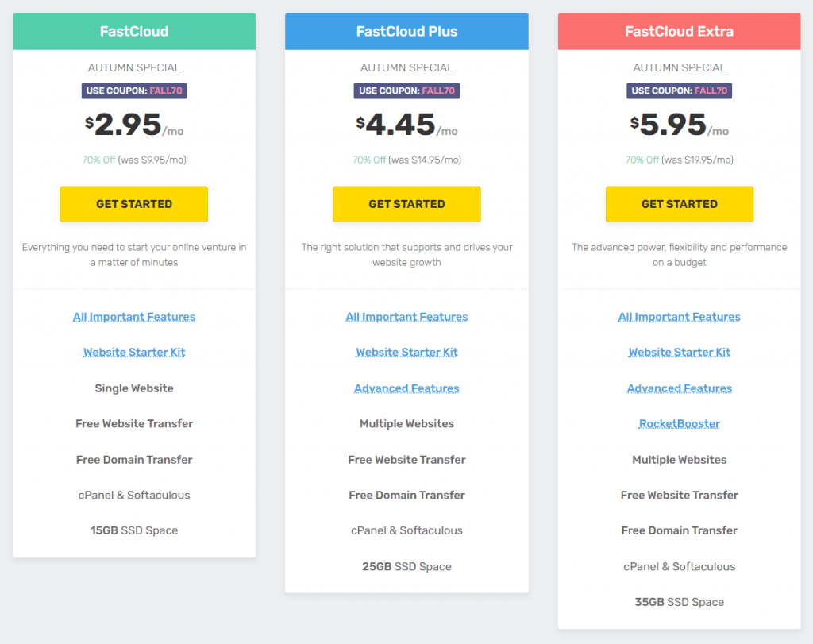Screen dimensions: 813x644
Task: Open All Important Features under FastCloud Plus
Action: pos(406,316)
